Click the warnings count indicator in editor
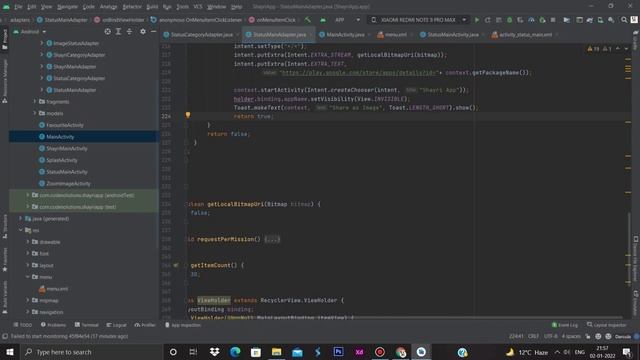Viewport: 640px width, 360px height. [593, 49]
